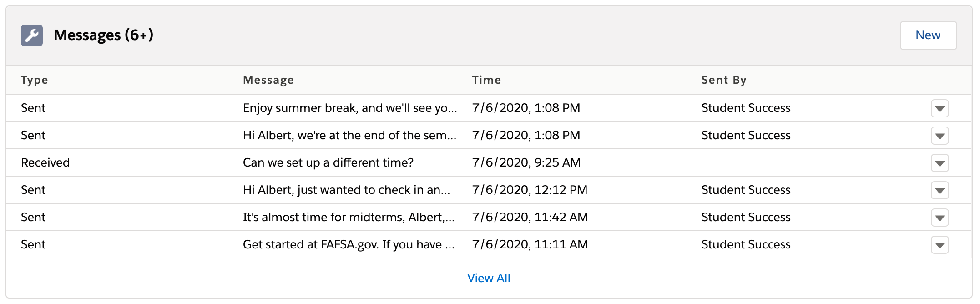Select 'It's almost time for midterms' message
980x304 pixels.
(x=349, y=217)
